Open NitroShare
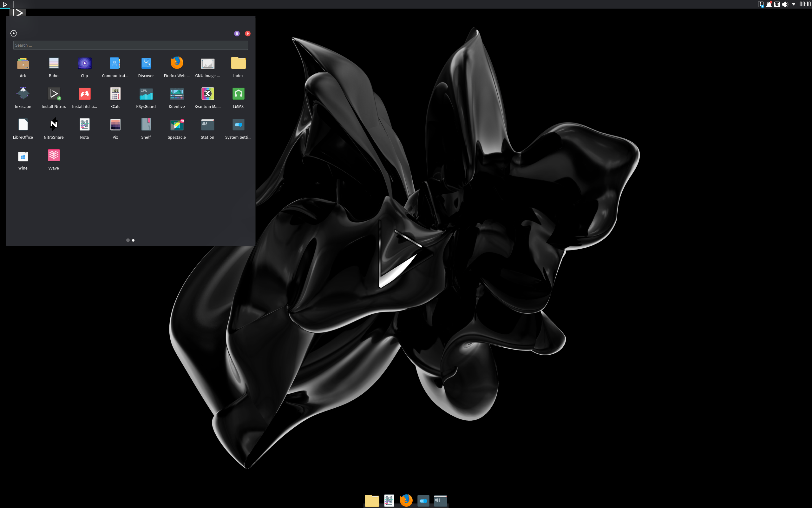Image resolution: width=812 pixels, height=508 pixels. [x=54, y=129]
